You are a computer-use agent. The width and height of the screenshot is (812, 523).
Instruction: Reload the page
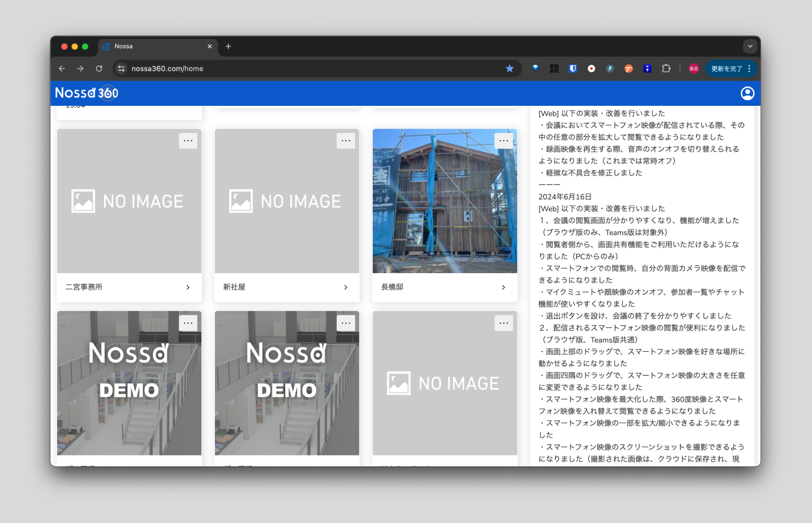99,69
